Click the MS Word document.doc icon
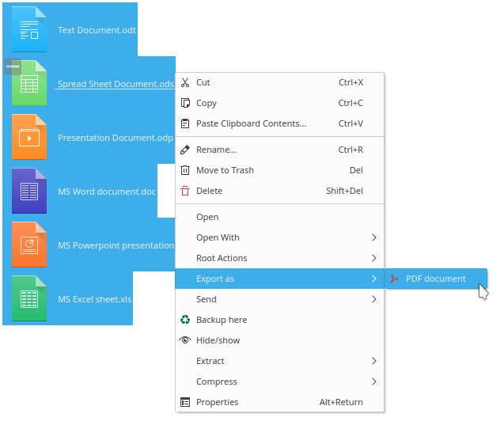Viewport: 504px width, 425px height. pos(29,191)
